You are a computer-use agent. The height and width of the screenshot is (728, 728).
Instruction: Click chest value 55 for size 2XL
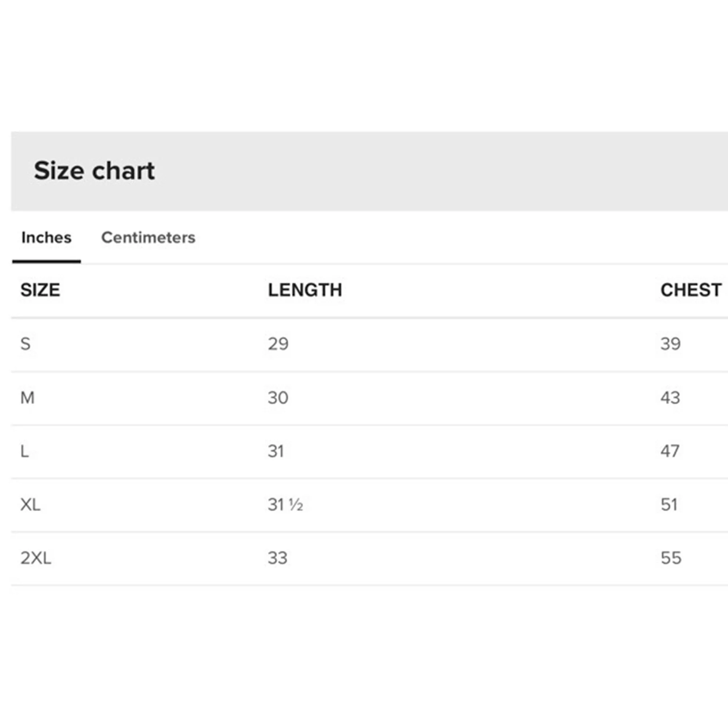pos(671,558)
